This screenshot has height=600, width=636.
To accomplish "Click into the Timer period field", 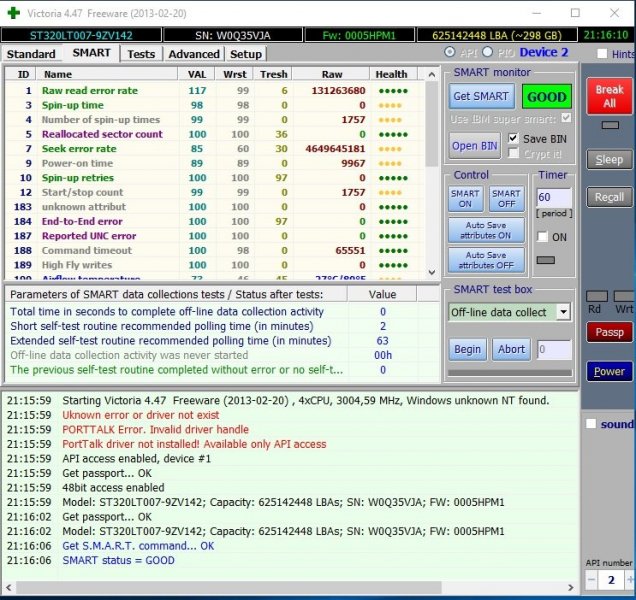I will pos(554,198).
